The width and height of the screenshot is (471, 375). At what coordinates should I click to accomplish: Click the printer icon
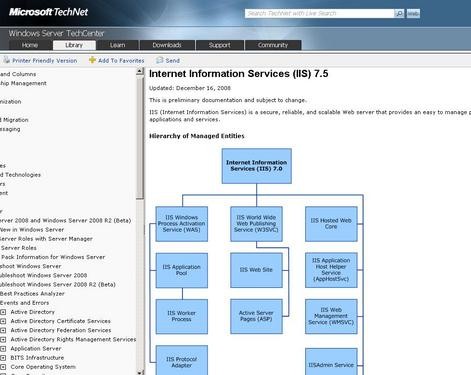click(6, 60)
